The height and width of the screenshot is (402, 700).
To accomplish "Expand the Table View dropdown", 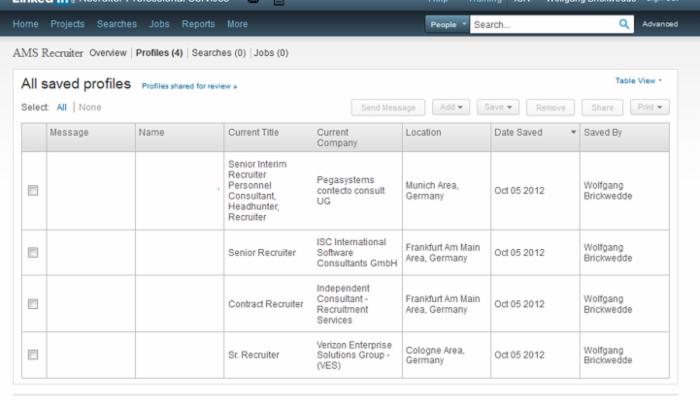I will click(x=639, y=81).
